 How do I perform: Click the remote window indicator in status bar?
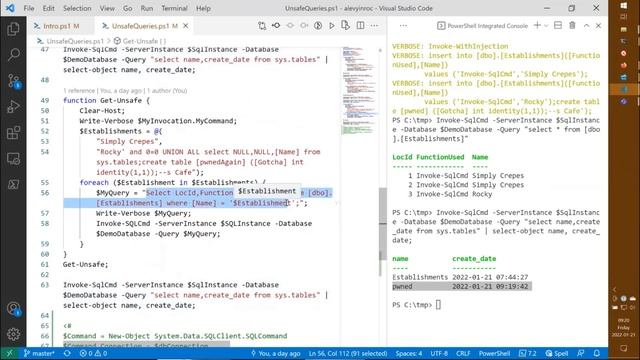[10, 353]
